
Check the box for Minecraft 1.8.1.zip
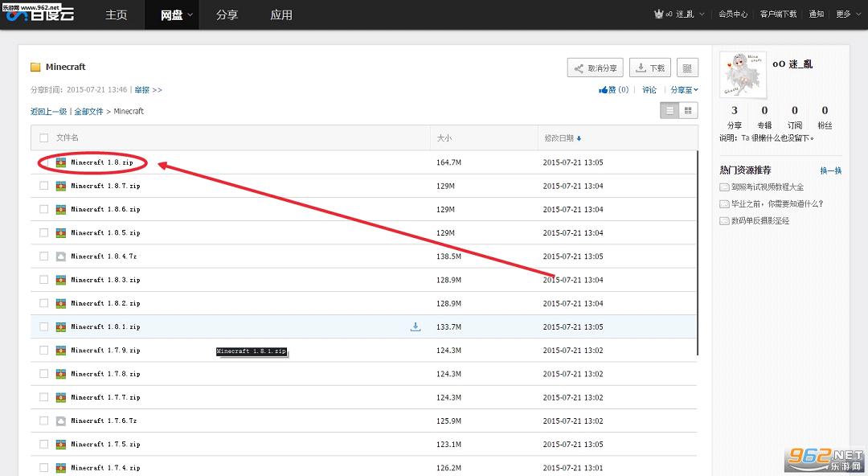43,327
